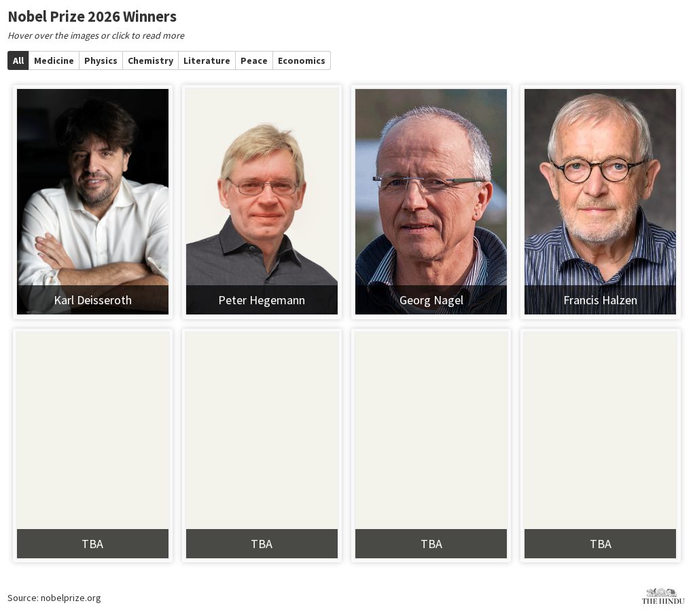Filter winners by the Physics tab

[x=101, y=60]
